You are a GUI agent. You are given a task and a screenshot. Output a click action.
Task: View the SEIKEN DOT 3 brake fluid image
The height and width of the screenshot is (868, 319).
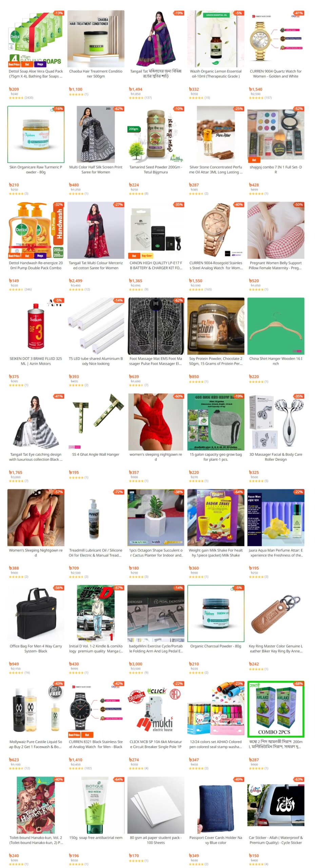36,326
